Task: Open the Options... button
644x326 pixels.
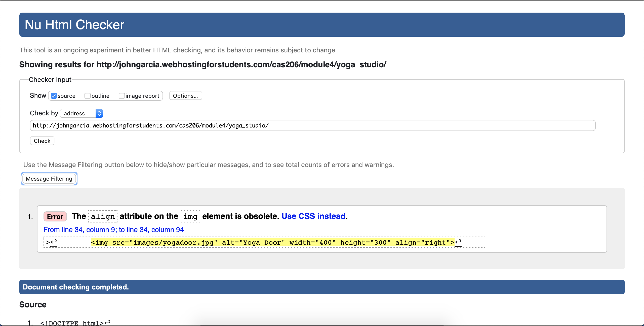Action: tap(185, 96)
